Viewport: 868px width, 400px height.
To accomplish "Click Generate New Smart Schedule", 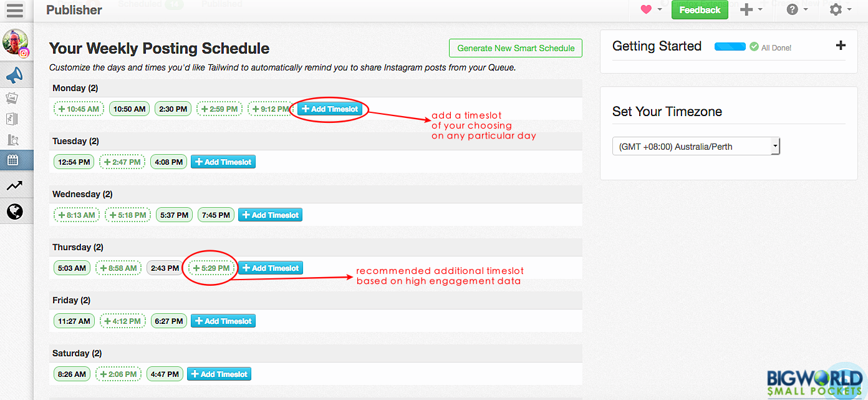I will (515, 48).
